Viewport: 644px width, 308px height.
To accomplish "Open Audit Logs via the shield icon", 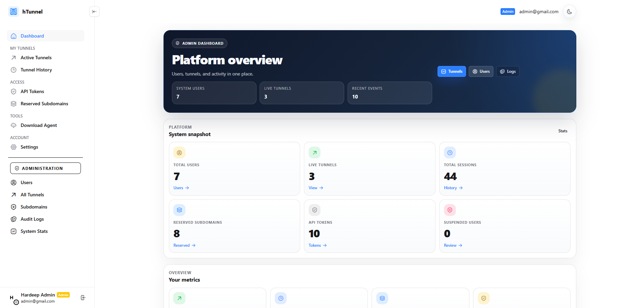I will (14, 219).
